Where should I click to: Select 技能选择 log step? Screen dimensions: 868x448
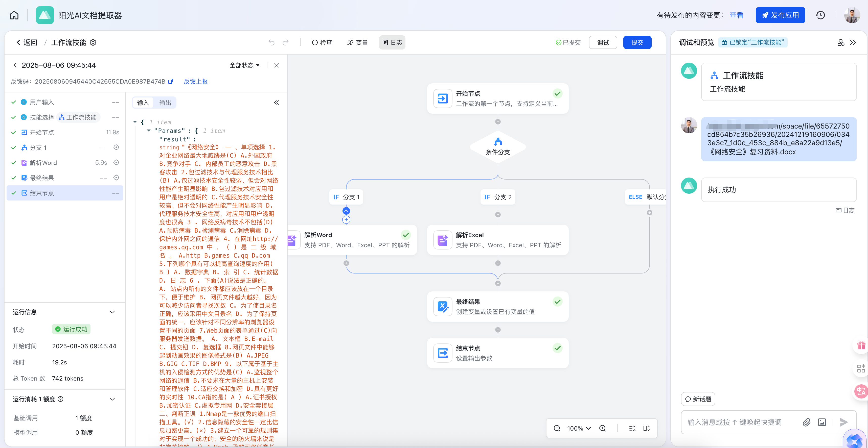tap(65, 117)
